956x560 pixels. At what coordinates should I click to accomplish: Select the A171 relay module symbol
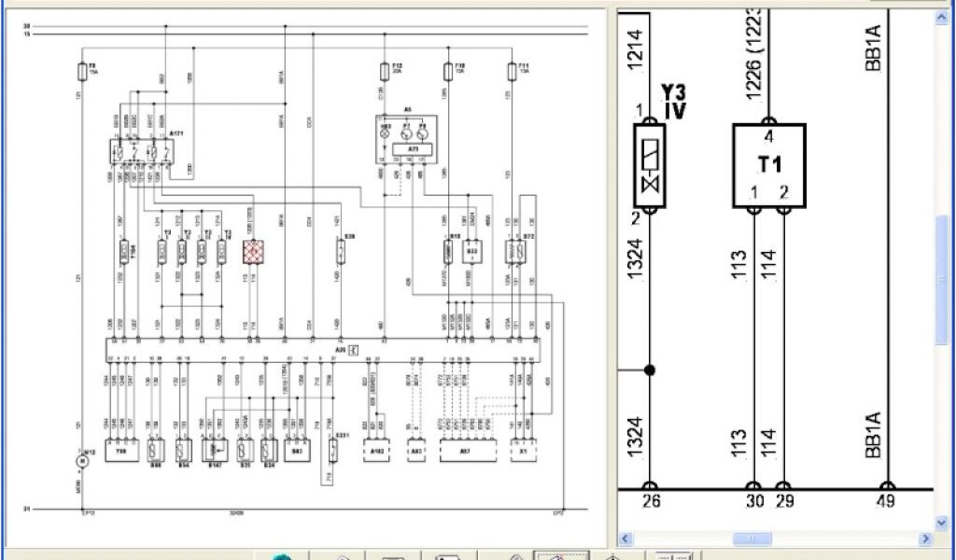click(x=140, y=152)
